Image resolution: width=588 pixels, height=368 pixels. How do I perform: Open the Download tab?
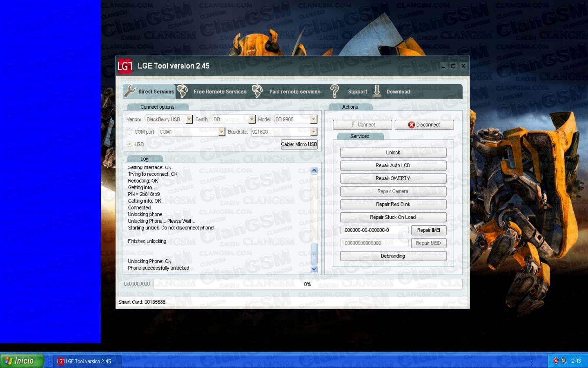point(392,91)
